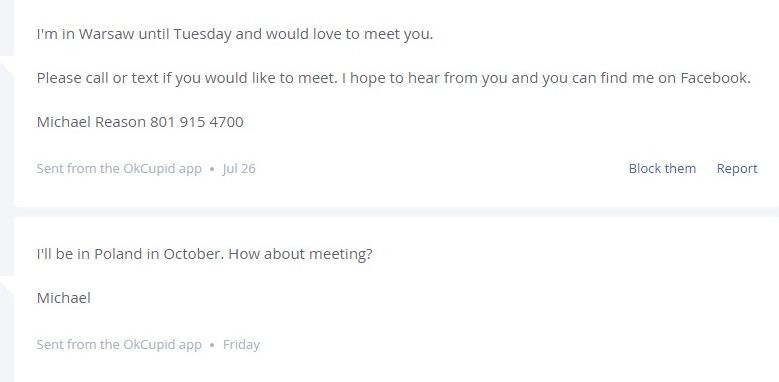Click the word 'October' in second message
Screen dimensions: 779x382
(194, 254)
